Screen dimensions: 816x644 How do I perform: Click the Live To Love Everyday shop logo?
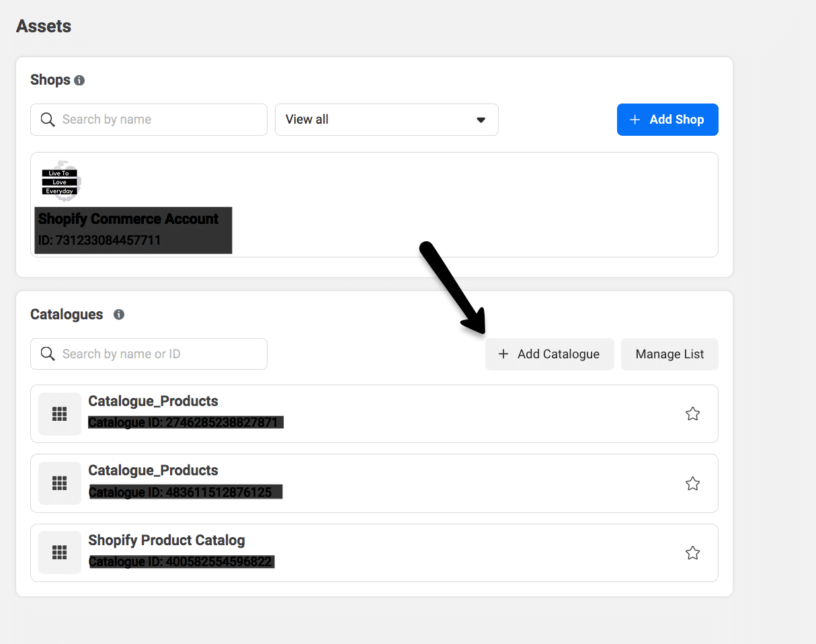pyautogui.click(x=60, y=182)
